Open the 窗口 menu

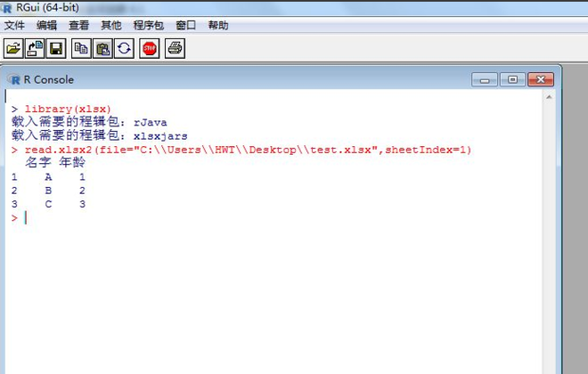(x=186, y=26)
